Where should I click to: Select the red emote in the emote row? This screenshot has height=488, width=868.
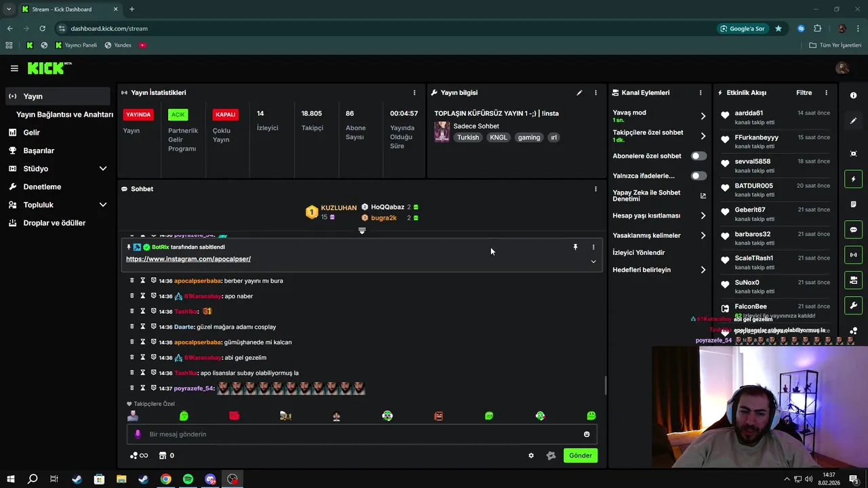click(x=235, y=415)
